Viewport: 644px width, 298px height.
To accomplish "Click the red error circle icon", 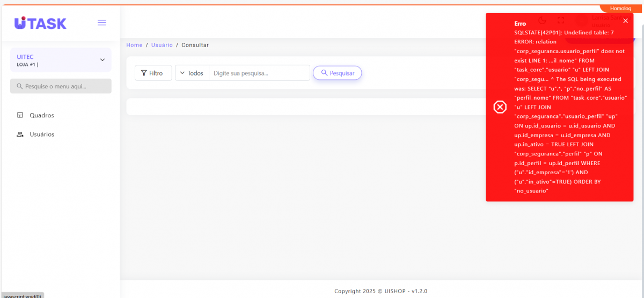I will click(x=500, y=107).
